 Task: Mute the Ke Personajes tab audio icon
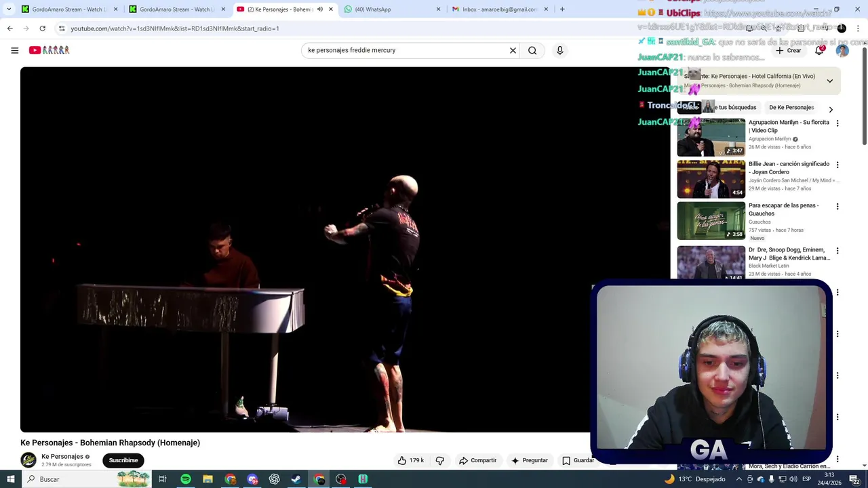pyautogui.click(x=320, y=9)
